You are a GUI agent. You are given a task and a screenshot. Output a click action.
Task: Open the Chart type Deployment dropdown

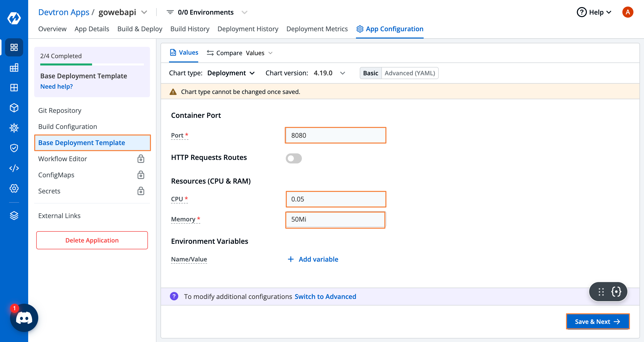pos(231,73)
